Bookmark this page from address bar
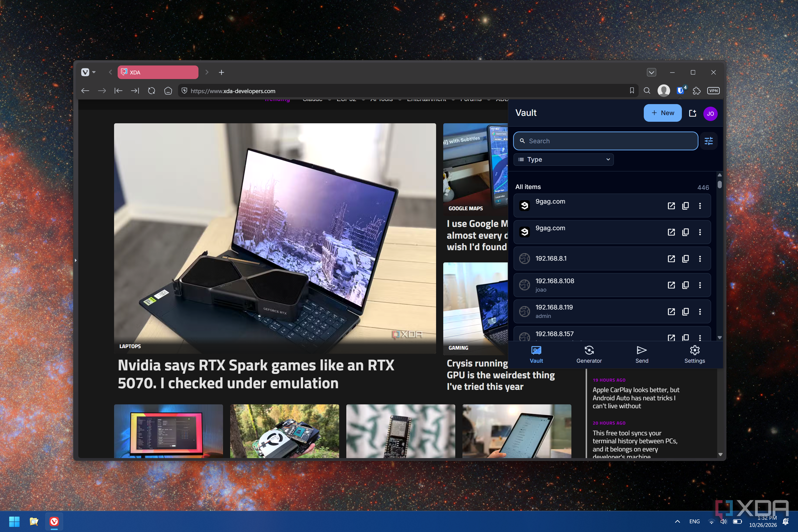The height and width of the screenshot is (532, 798). coord(631,91)
